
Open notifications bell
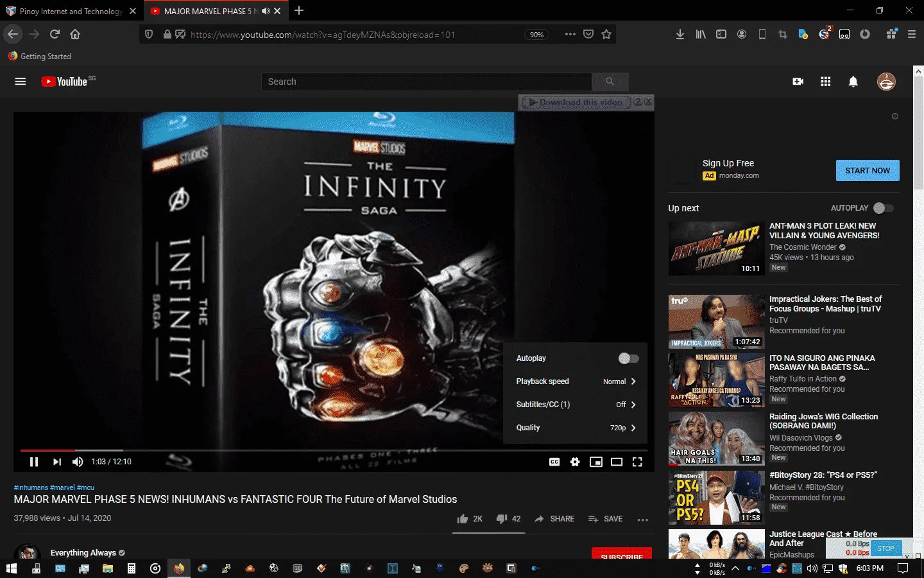pyautogui.click(x=853, y=82)
